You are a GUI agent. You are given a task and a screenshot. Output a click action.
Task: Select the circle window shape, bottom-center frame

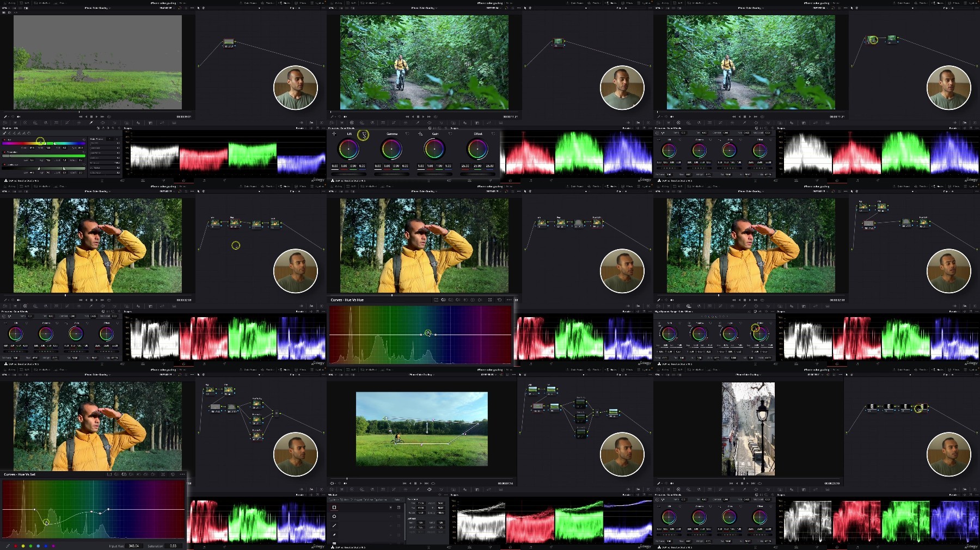pos(334,516)
